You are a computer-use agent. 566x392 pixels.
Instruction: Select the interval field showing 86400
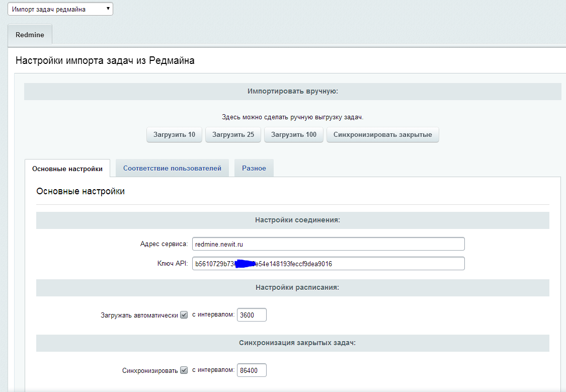click(x=251, y=370)
